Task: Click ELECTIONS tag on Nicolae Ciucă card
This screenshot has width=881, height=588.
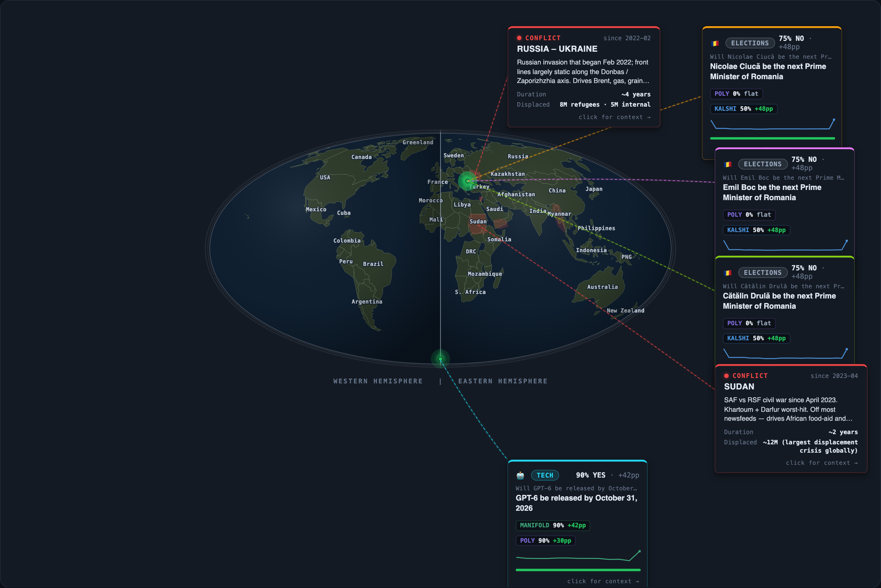Action: 750,43
